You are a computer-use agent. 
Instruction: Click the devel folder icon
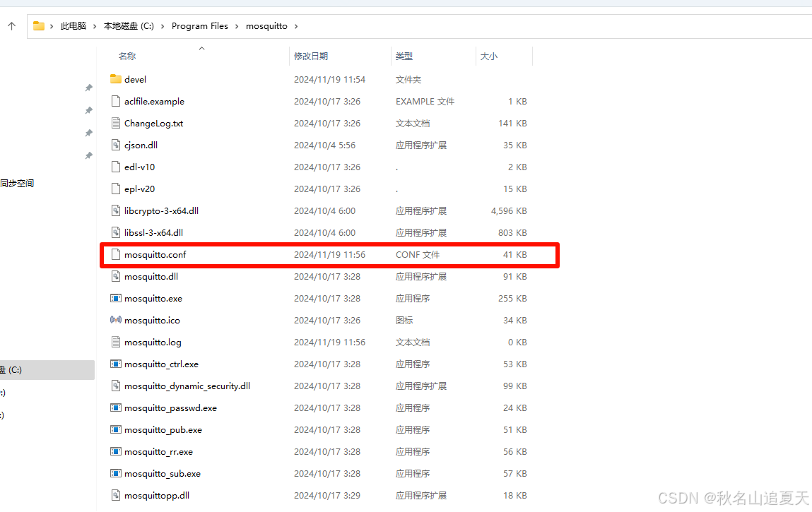tap(116, 79)
